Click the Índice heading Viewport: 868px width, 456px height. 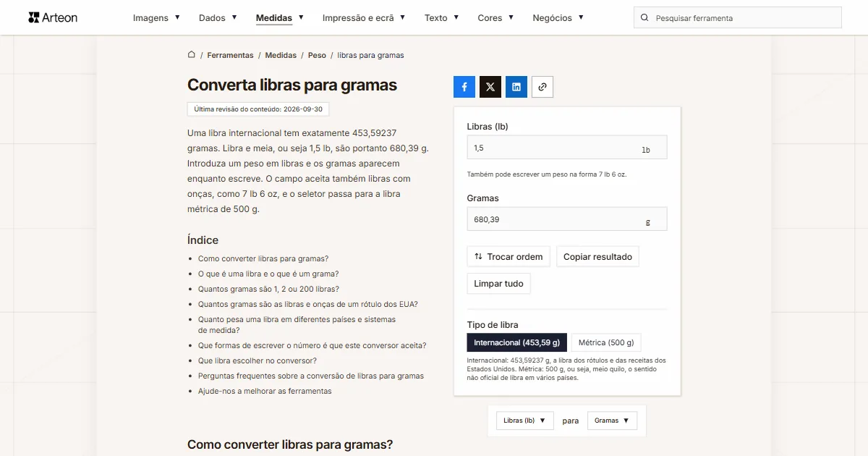tap(203, 240)
